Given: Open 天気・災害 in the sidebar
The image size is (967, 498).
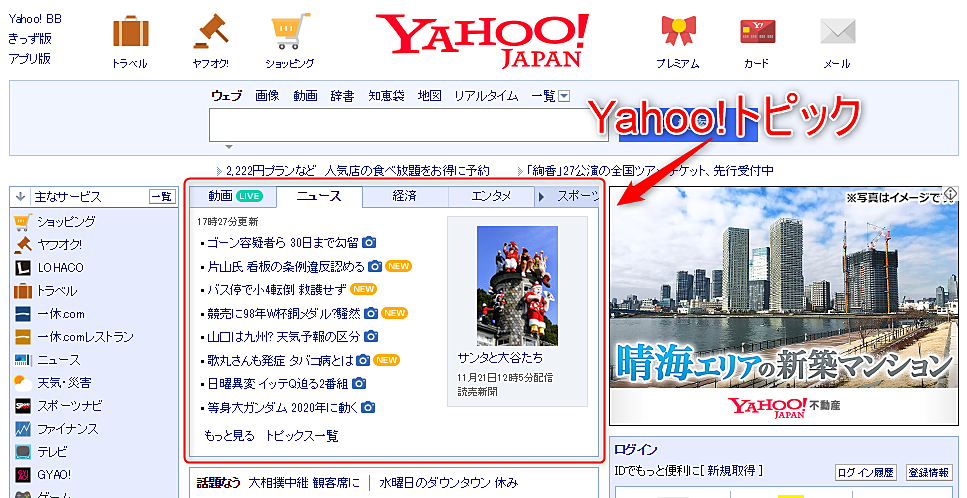Looking at the screenshot, I should [x=64, y=383].
